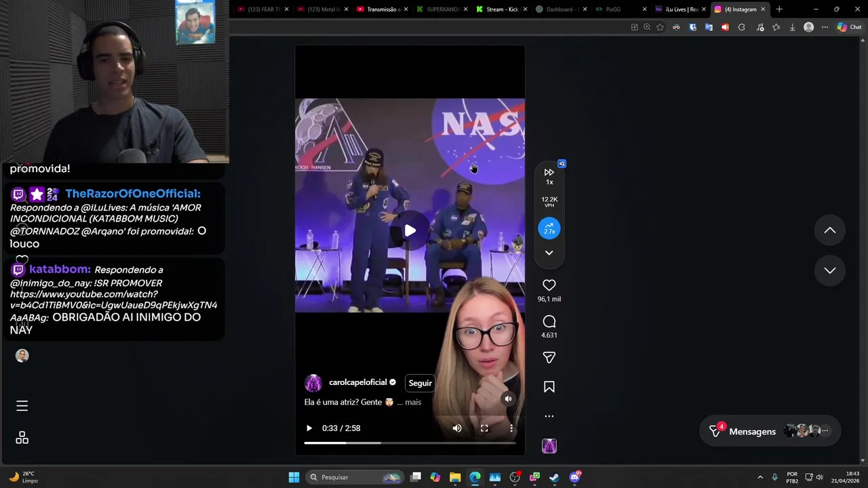
Task: Share the reel via the paper-plane icon
Action: pyautogui.click(x=549, y=357)
